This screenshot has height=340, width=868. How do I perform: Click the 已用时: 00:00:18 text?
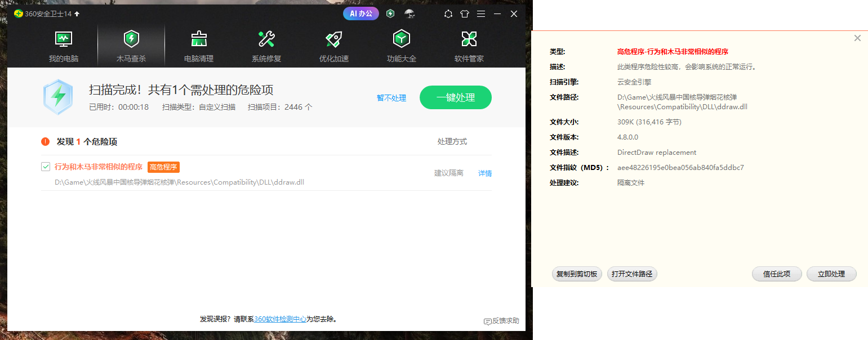119,107
